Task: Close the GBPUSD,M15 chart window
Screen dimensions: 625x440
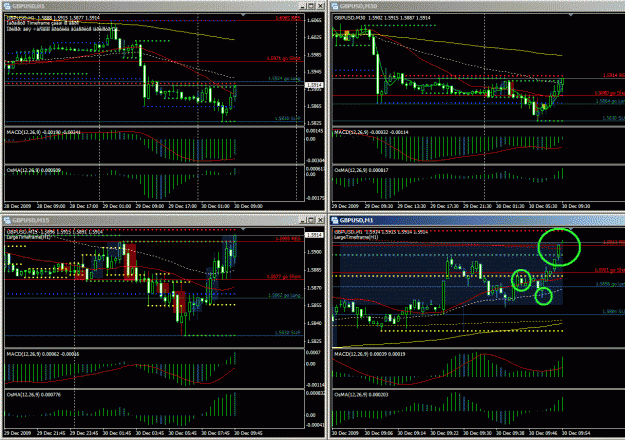Action: 320,220
